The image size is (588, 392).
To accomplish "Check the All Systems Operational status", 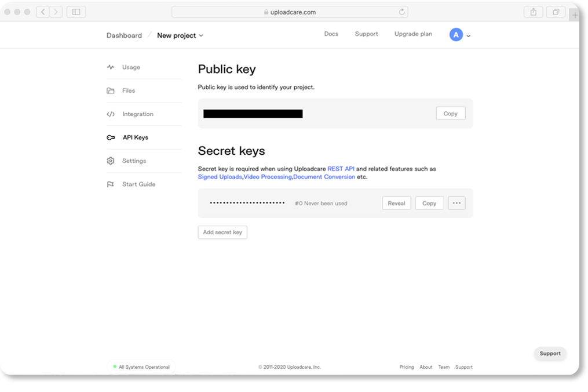I will click(141, 366).
